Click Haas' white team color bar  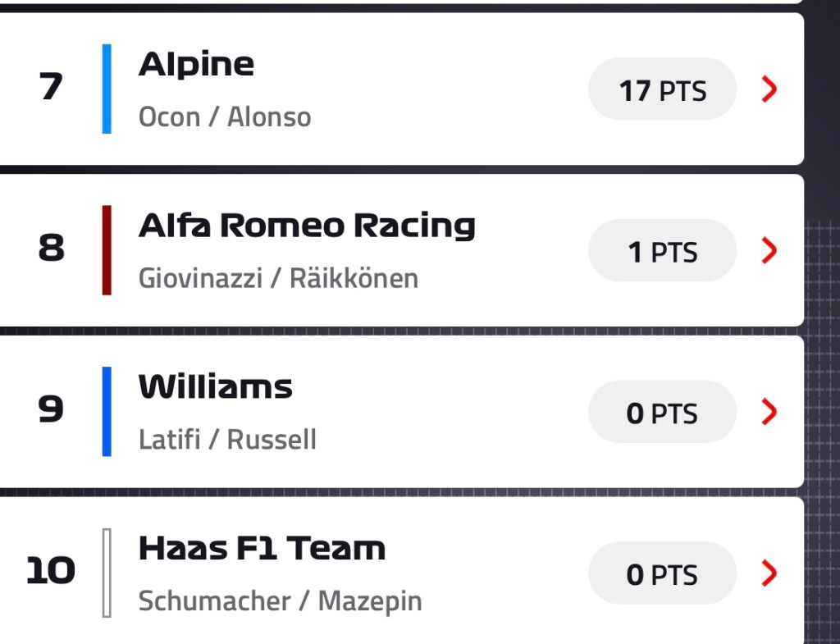click(107, 573)
